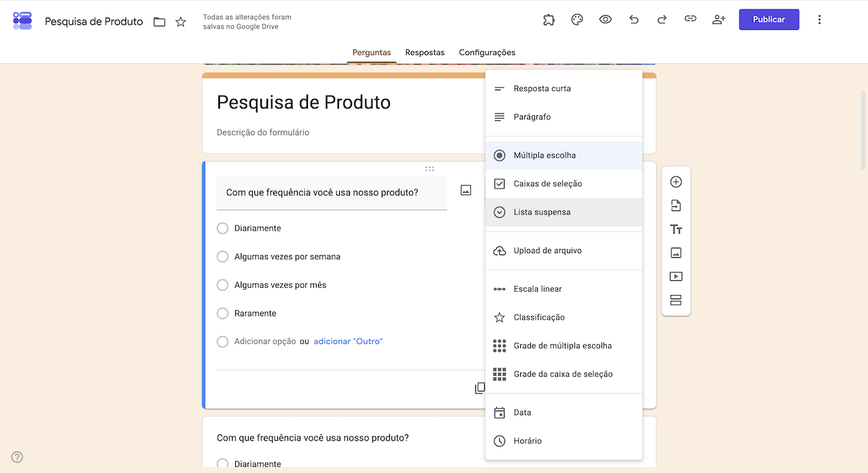868x473 pixels.
Task: Select Parágrafo question type
Action: [564, 117]
